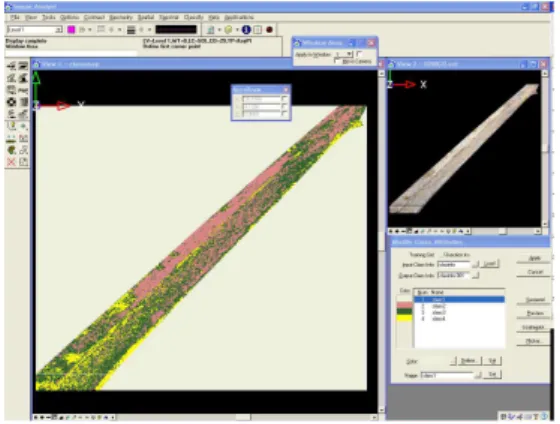The height and width of the screenshot is (424, 560).
Task: Click the dark red circle toolbar icon
Action: [x=270, y=30]
